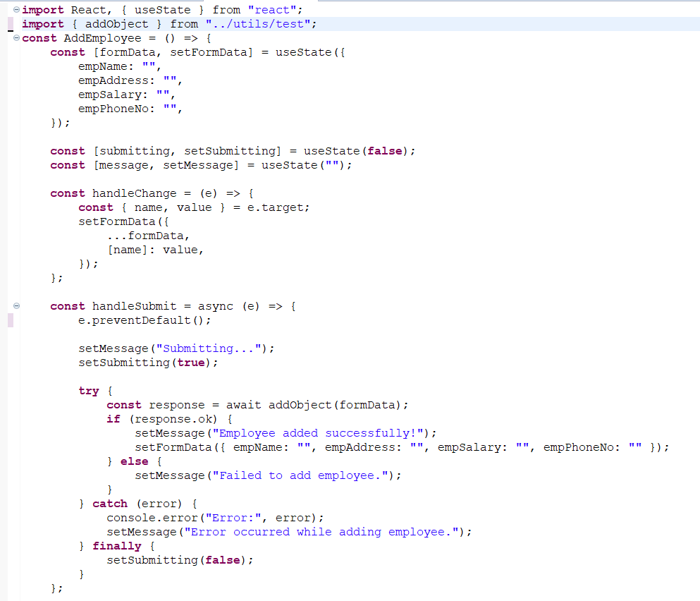Click the "react" module string
Screen dimensions: 700x601
point(272,10)
